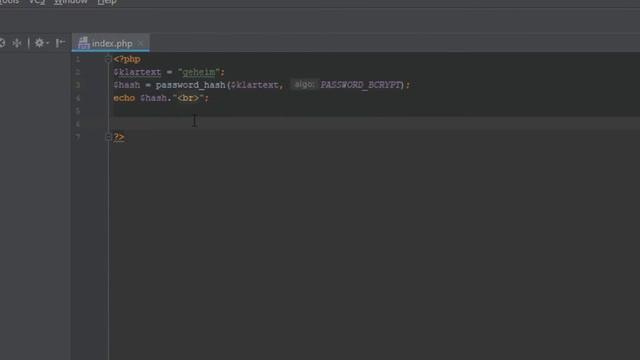The height and width of the screenshot is (360, 640).
Task: Open the project panel settings gear
Action: pyautogui.click(x=40, y=43)
